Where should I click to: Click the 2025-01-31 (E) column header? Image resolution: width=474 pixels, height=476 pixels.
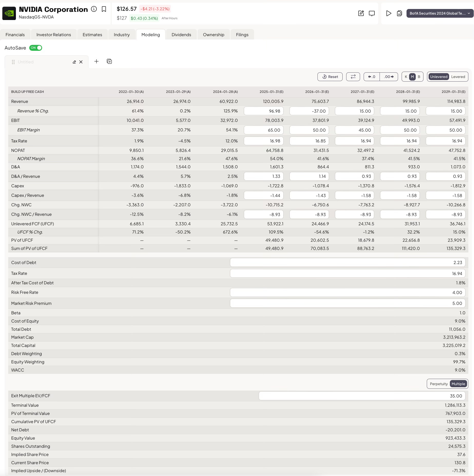271,92
